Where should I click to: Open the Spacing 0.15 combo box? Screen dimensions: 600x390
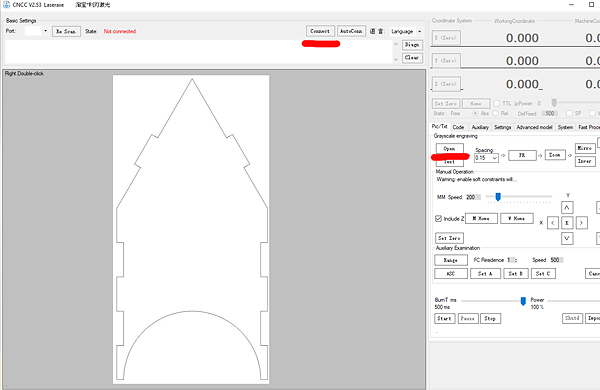[486, 158]
